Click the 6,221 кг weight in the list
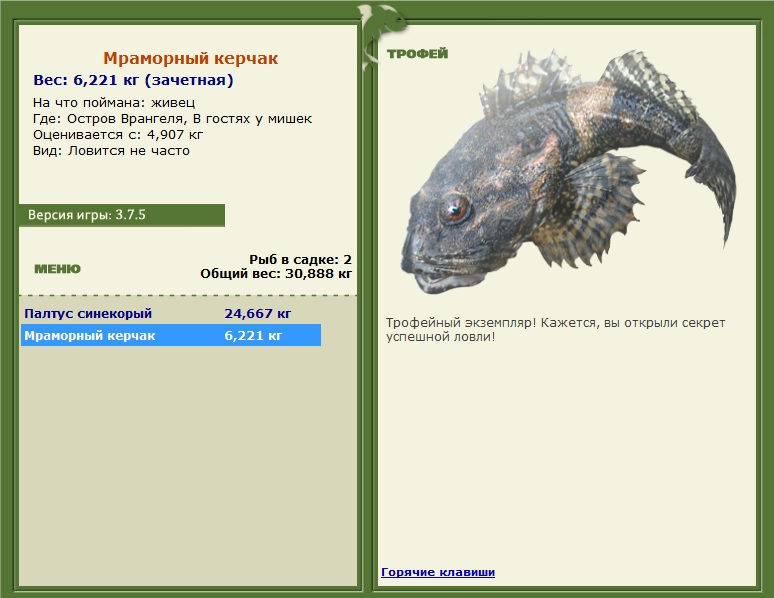Viewport: 774px width, 598px height. 253,336
